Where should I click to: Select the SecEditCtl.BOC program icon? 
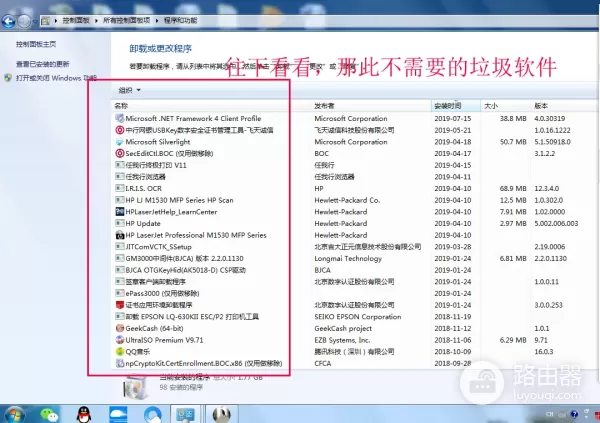pyautogui.click(x=120, y=154)
